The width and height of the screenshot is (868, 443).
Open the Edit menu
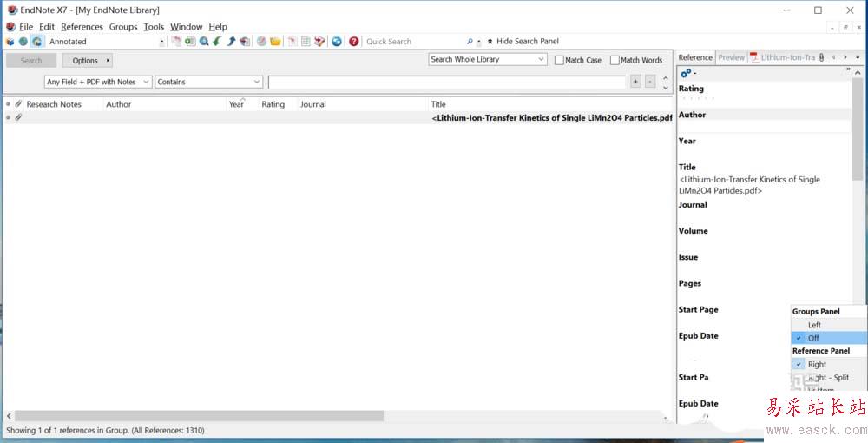tap(47, 27)
